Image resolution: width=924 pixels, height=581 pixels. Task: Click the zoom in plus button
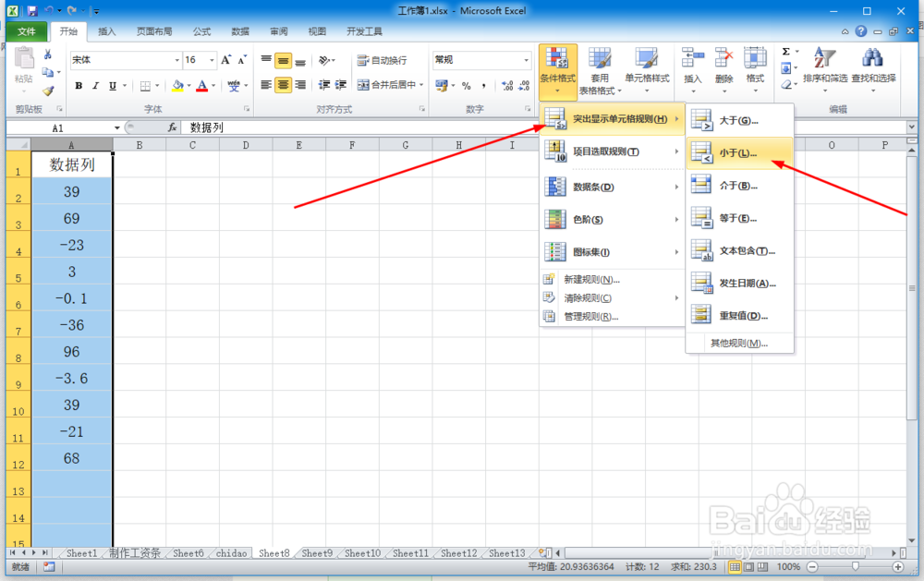(x=897, y=567)
